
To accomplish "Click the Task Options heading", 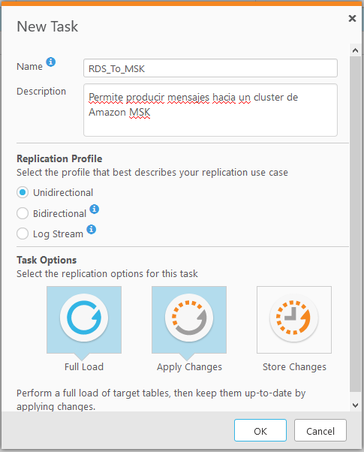I will pyautogui.click(x=47, y=260).
